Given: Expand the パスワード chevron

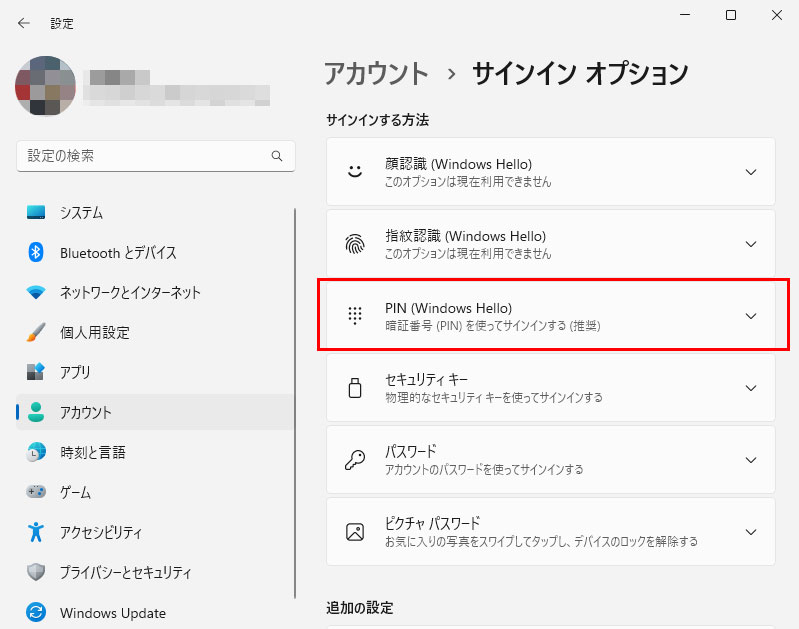Looking at the screenshot, I should click(x=751, y=460).
